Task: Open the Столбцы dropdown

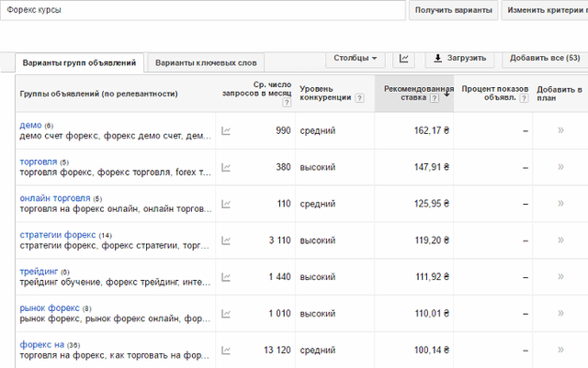Action: 356,59
